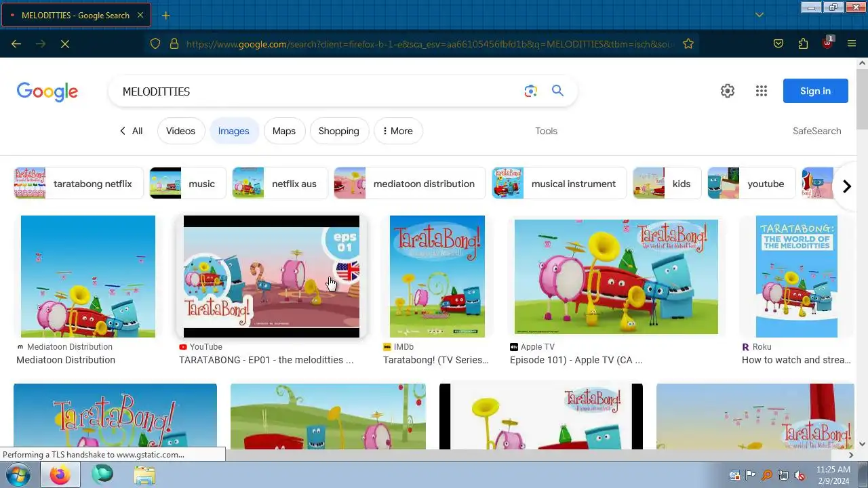This screenshot has width=868, height=488.
Task: Filter images by youtube chip
Action: (x=751, y=184)
